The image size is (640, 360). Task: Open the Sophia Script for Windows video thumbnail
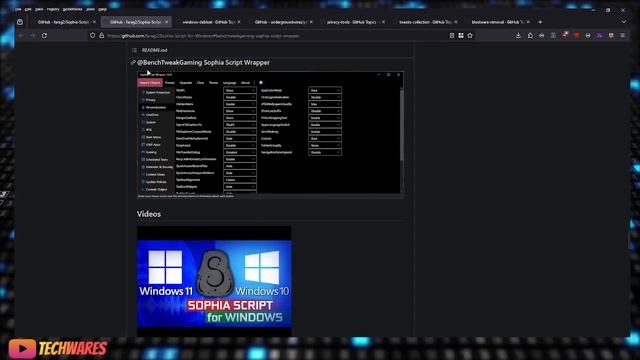pos(214,281)
